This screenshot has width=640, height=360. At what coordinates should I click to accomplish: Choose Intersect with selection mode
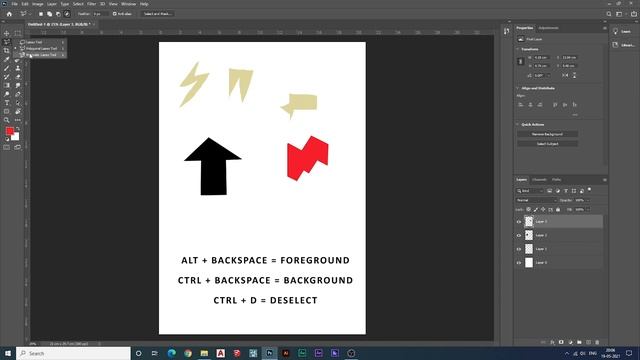point(67,14)
